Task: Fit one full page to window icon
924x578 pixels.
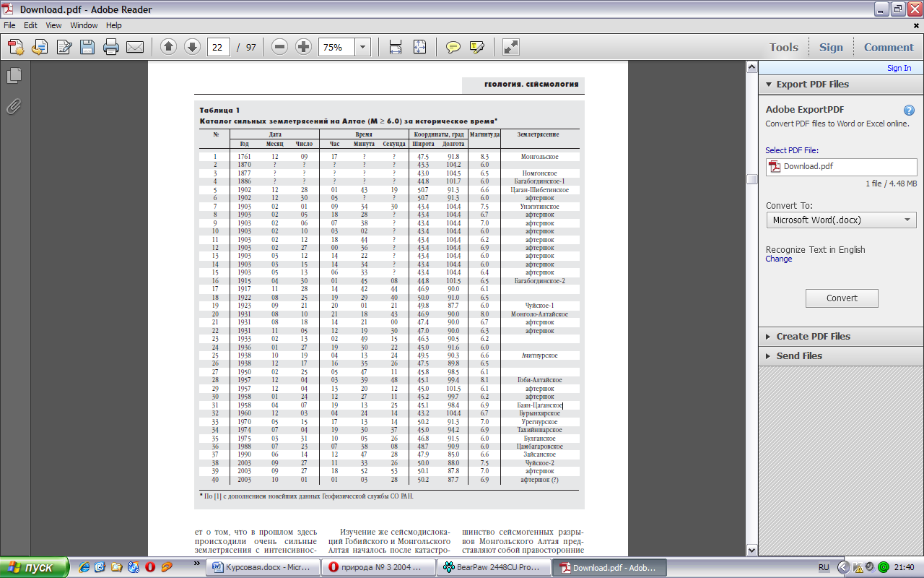Action: click(x=419, y=47)
